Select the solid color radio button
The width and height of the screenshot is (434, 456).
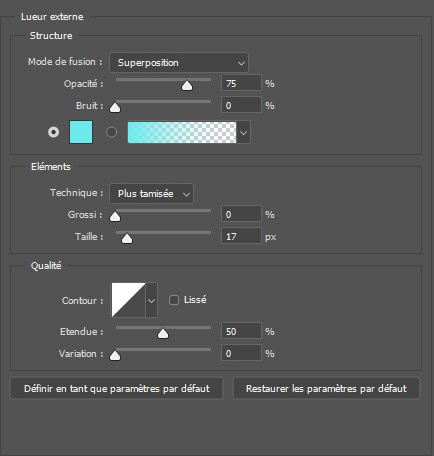point(53,132)
